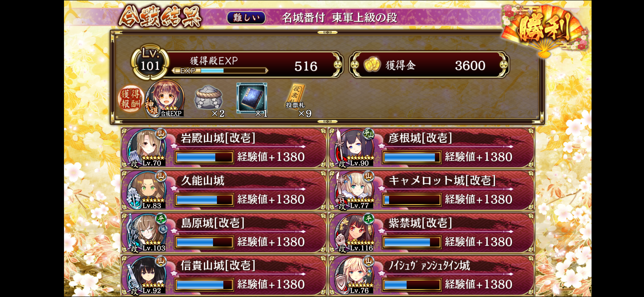Select the 信貴山城[改壱] character portrait
This screenshot has width=644, height=297.
tap(147, 275)
